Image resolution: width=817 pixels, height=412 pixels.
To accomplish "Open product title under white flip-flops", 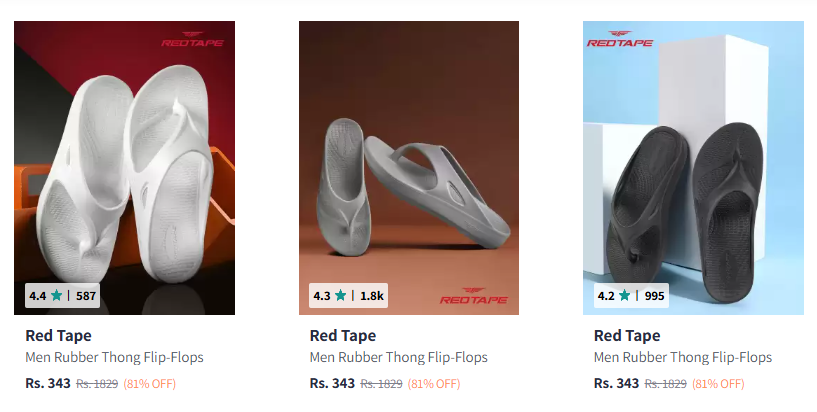I will pos(114,357).
